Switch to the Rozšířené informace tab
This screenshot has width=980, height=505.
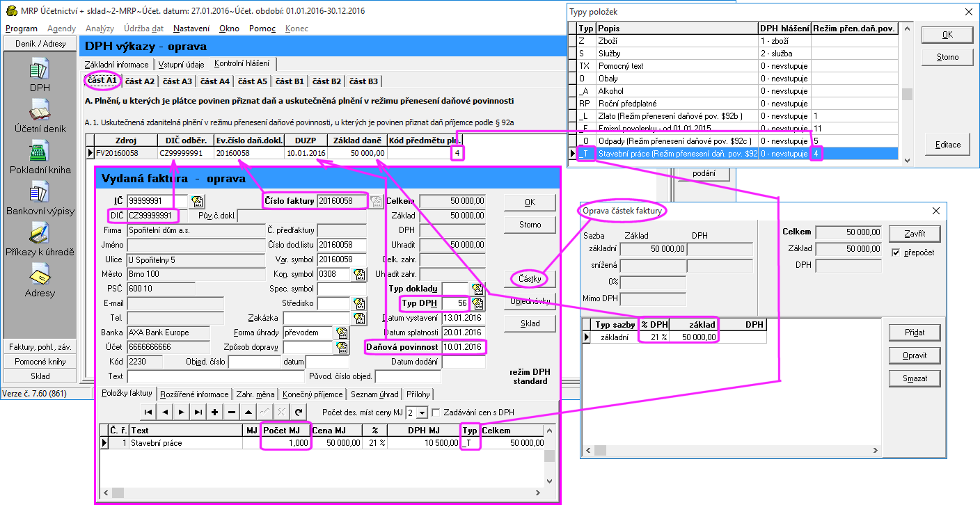(x=194, y=394)
